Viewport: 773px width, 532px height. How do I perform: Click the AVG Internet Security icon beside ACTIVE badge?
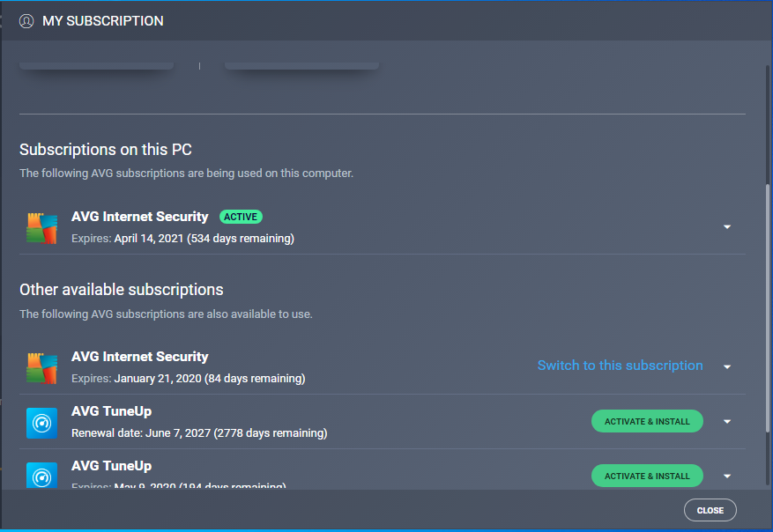pyautogui.click(x=41, y=226)
